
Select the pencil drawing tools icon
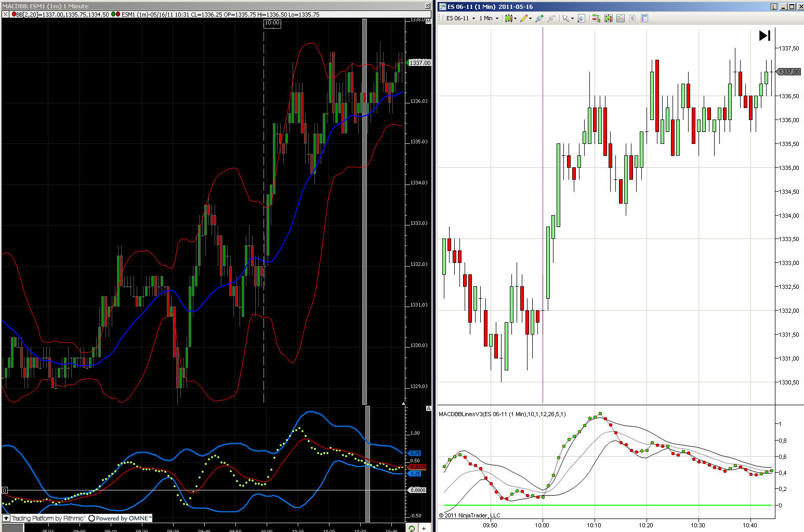coord(524,18)
